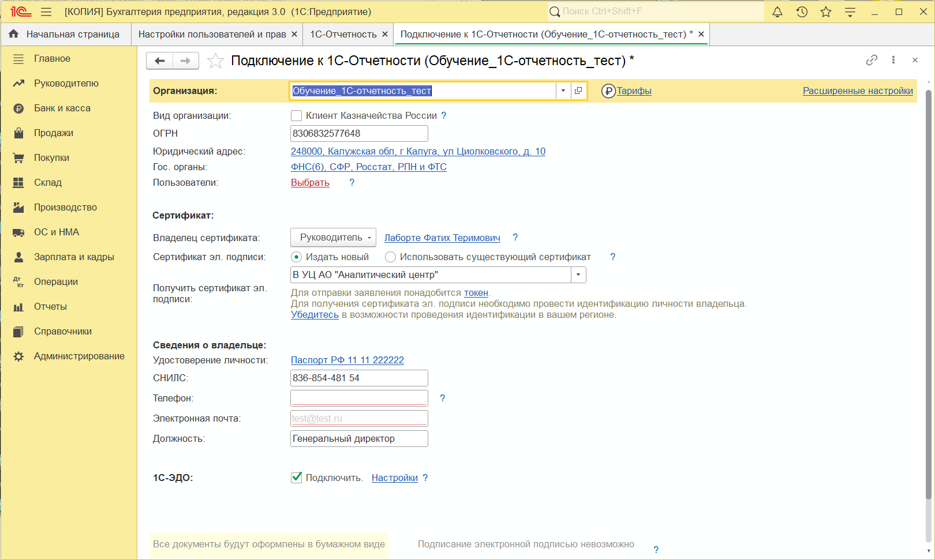Click into ОГРН input field
Viewport: 935px width, 560px height.
point(359,133)
